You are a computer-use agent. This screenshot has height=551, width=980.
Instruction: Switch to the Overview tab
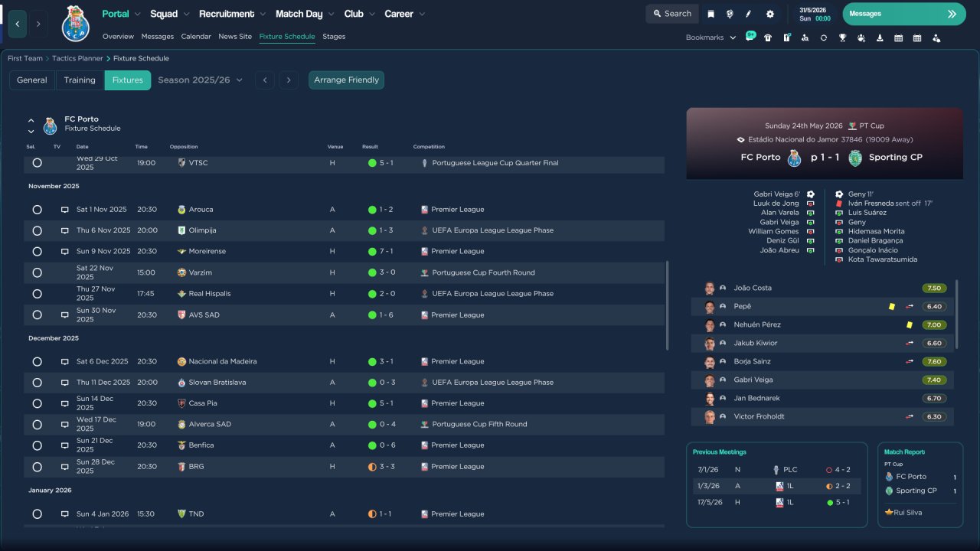[x=118, y=37]
